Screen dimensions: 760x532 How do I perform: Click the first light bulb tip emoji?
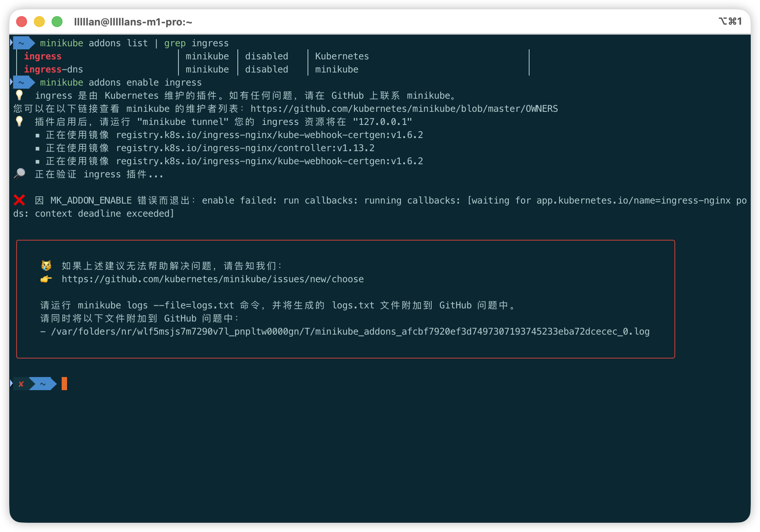(19, 95)
